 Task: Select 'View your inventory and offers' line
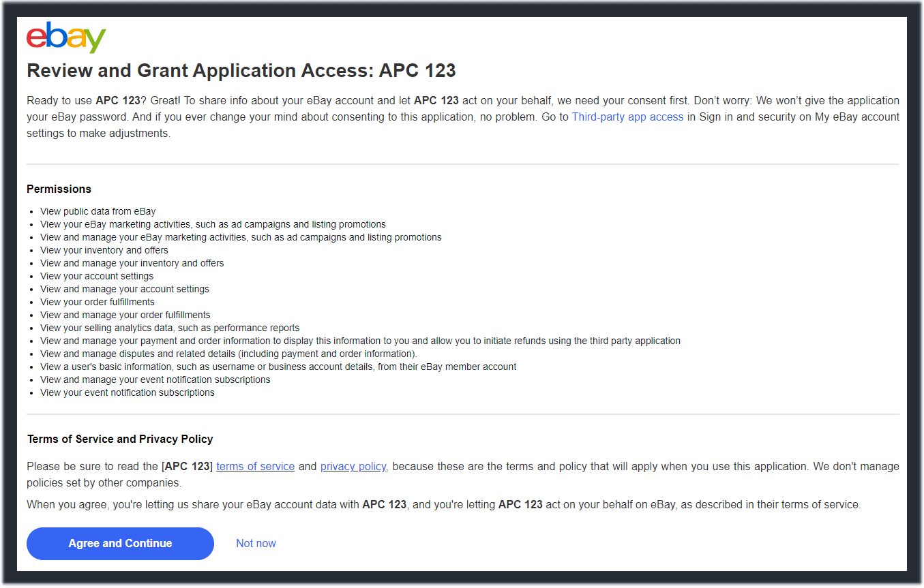pyautogui.click(x=104, y=251)
